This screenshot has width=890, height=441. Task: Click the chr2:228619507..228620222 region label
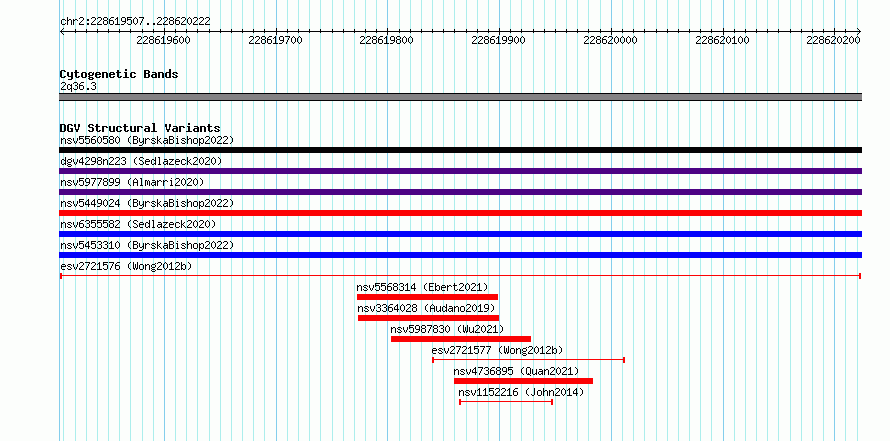tap(135, 22)
